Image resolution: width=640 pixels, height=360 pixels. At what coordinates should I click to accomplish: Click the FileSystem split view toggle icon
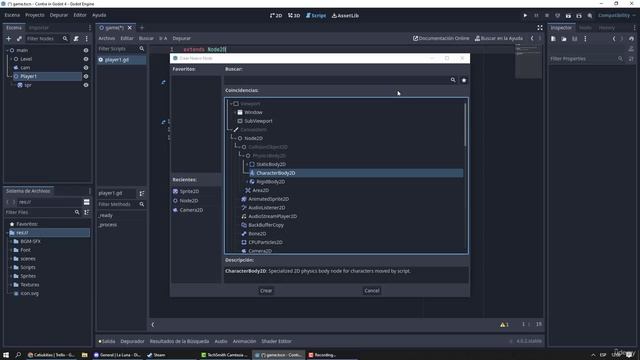[87, 202]
